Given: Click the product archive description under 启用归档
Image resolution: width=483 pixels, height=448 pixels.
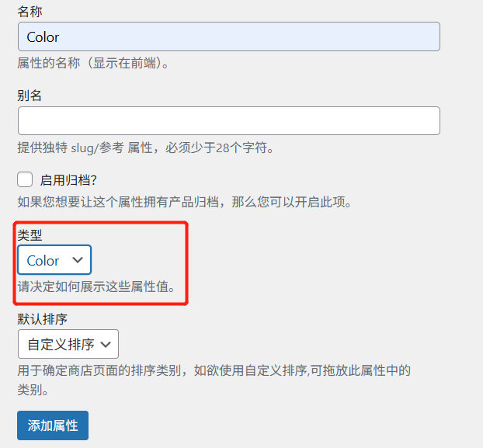Looking at the screenshot, I should [185, 203].
